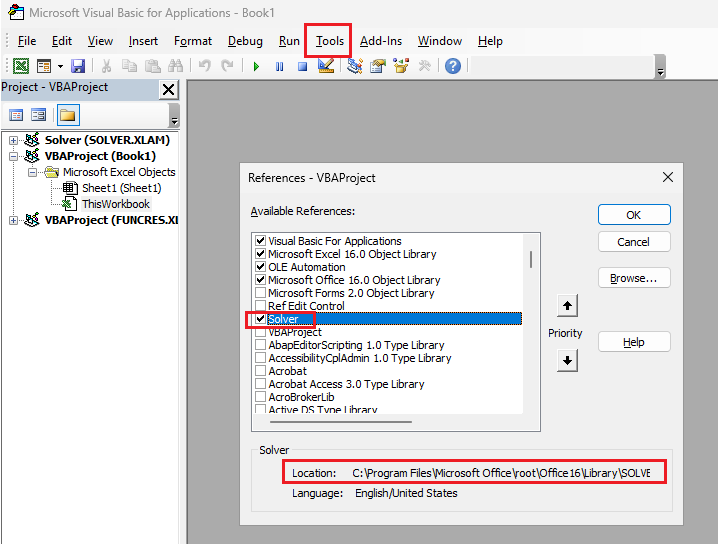The width and height of the screenshot is (718, 544).
Task: Open the Project Explorer toolbar icon
Action: pyautogui.click(x=355, y=66)
